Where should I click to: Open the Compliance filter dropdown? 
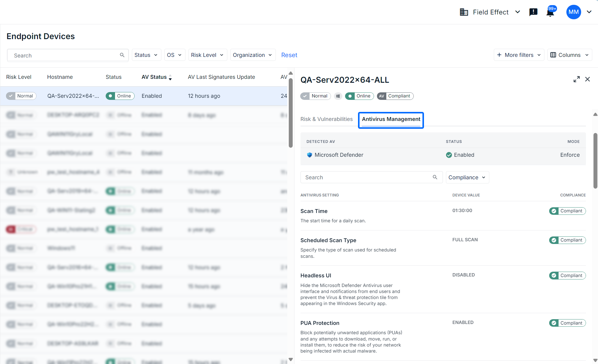(467, 177)
